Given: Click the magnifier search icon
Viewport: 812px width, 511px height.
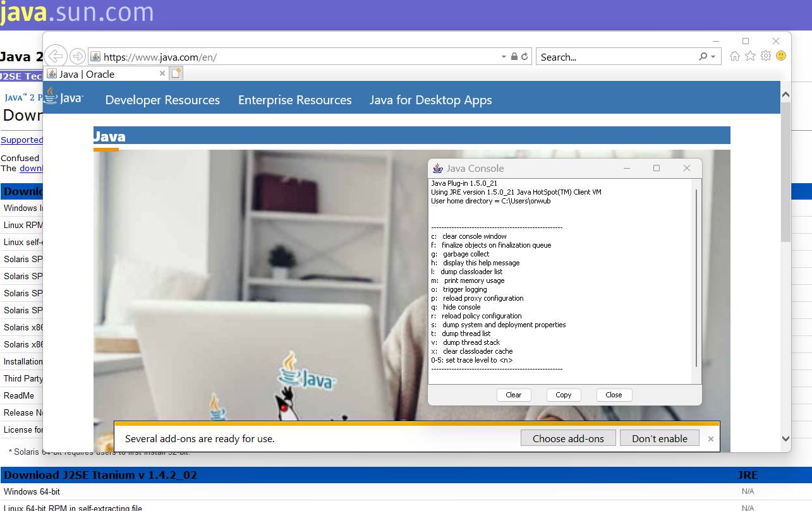Looking at the screenshot, I should pos(703,57).
